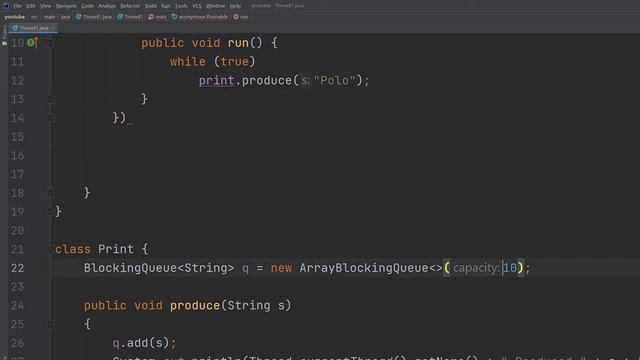
Task: Select the Thread1.java editor tab
Action: coord(33,28)
